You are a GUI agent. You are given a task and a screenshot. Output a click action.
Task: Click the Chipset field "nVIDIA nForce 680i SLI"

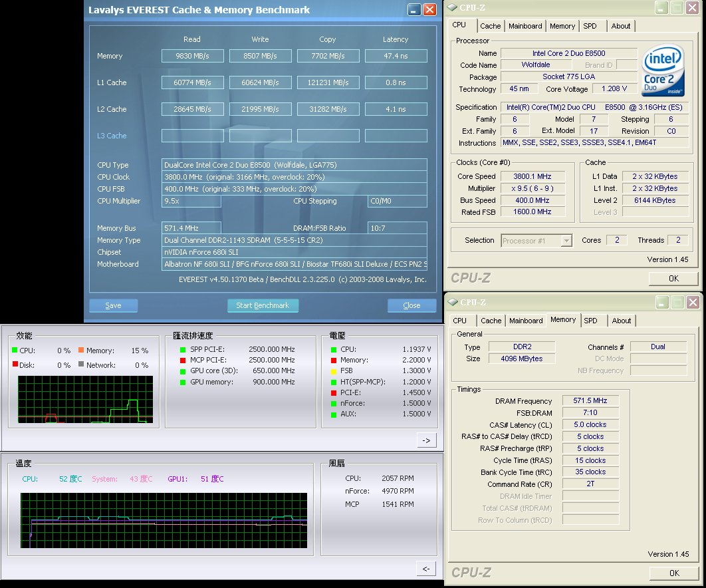(294, 252)
